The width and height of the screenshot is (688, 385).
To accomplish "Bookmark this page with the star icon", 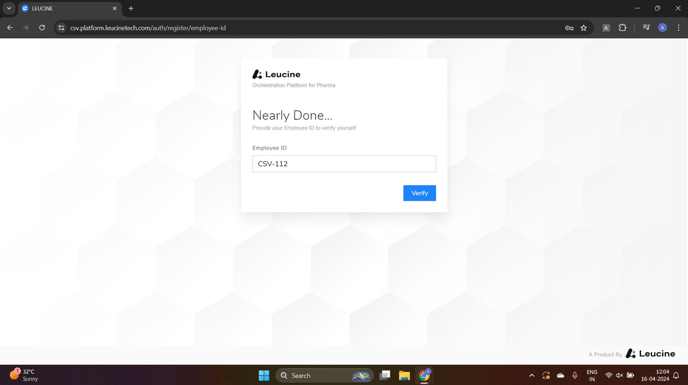I will [584, 28].
